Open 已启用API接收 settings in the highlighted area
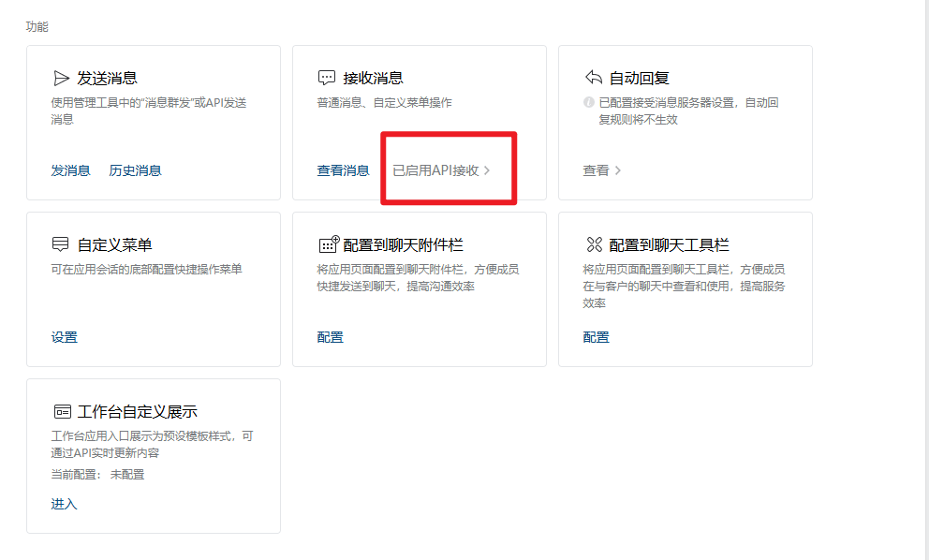 pyautogui.click(x=435, y=170)
